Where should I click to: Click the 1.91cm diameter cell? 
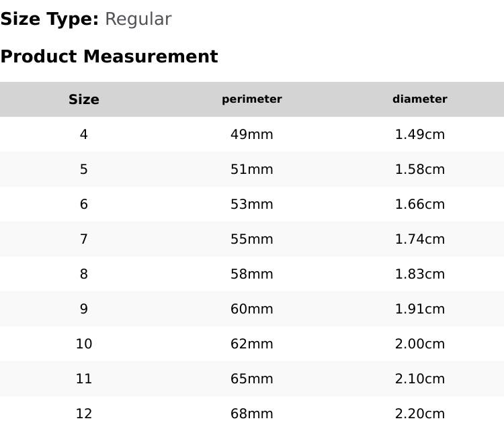(420, 309)
